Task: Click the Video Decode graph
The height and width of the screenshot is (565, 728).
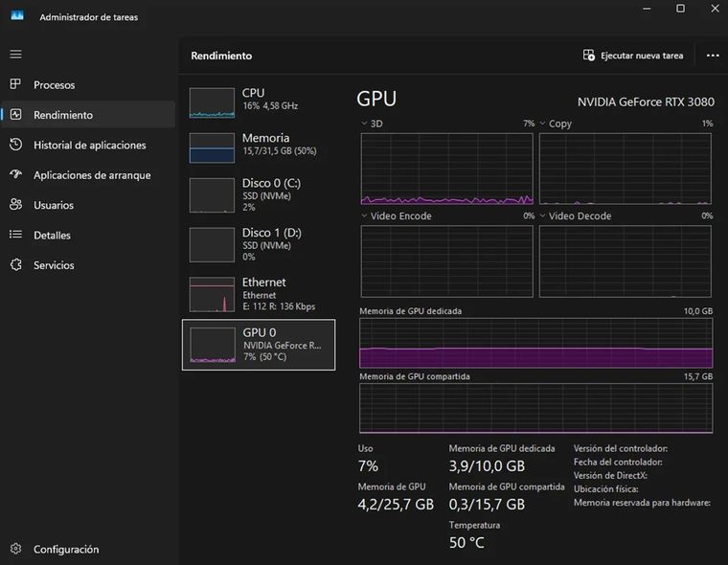Action: pos(625,261)
